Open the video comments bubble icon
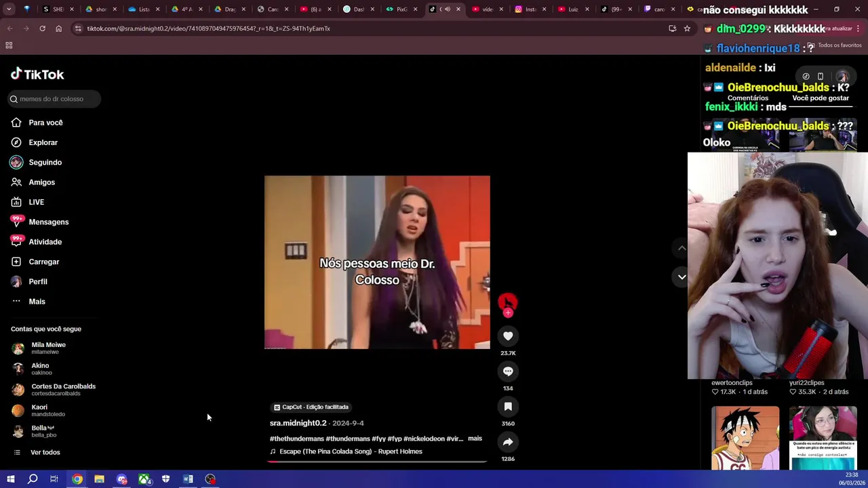The image size is (868, 488). (x=508, y=371)
